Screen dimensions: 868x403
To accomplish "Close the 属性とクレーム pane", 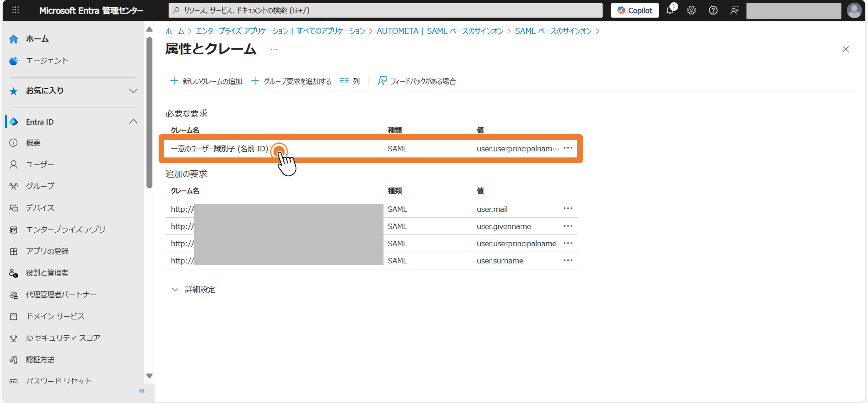I will [x=845, y=49].
